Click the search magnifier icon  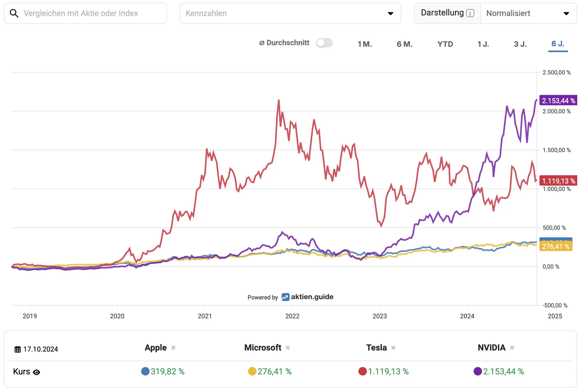(14, 13)
